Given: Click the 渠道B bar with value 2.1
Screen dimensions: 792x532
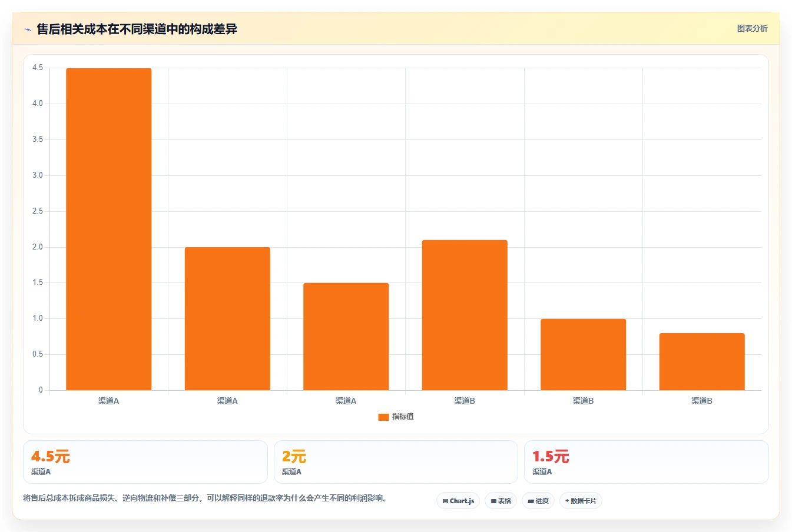Looking at the screenshot, I should [465, 315].
